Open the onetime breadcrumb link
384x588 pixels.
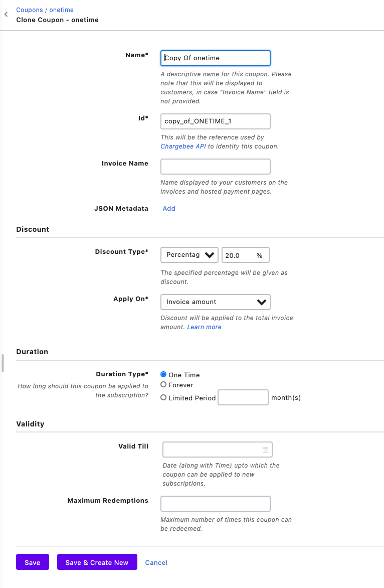(x=62, y=10)
